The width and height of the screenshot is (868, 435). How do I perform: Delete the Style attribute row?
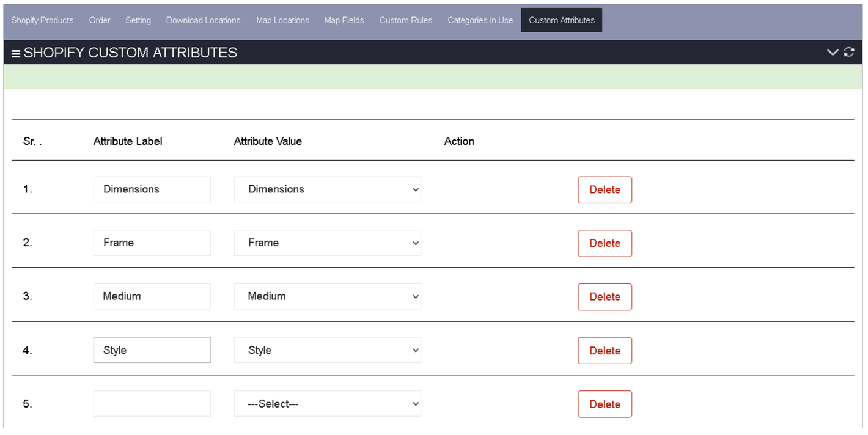(x=605, y=351)
